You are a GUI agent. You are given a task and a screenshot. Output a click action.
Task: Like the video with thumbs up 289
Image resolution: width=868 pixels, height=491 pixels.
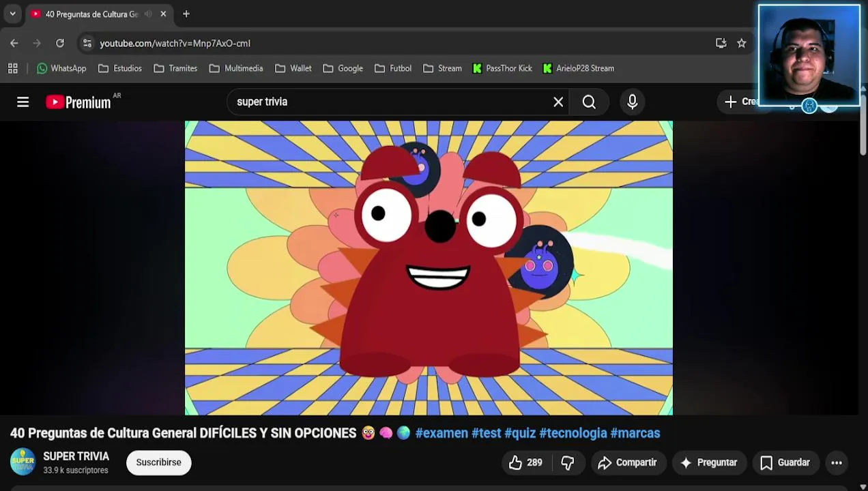click(525, 462)
